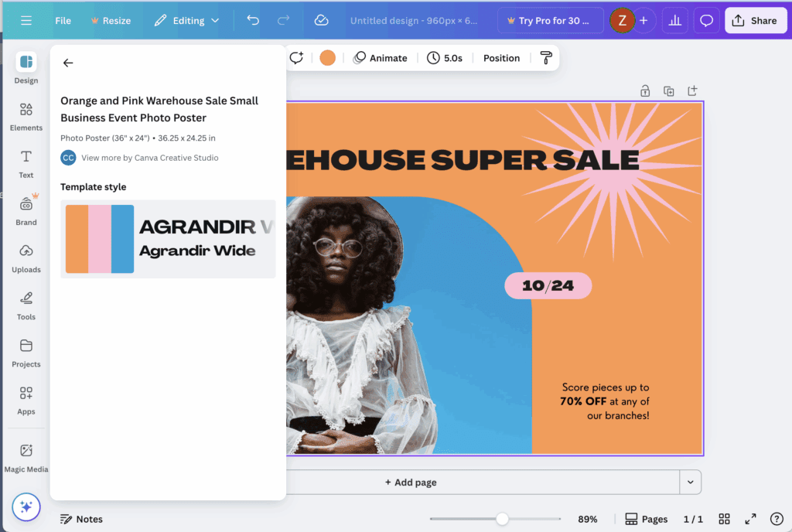Click the undo arrow
792x532 pixels.
[253, 20]
